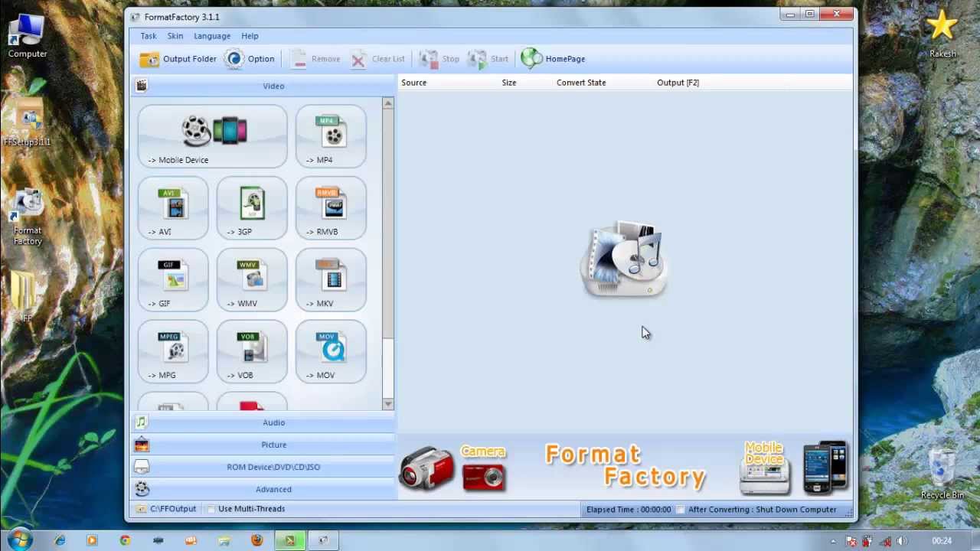Select the Format Factory desktop shortcut

28,218
